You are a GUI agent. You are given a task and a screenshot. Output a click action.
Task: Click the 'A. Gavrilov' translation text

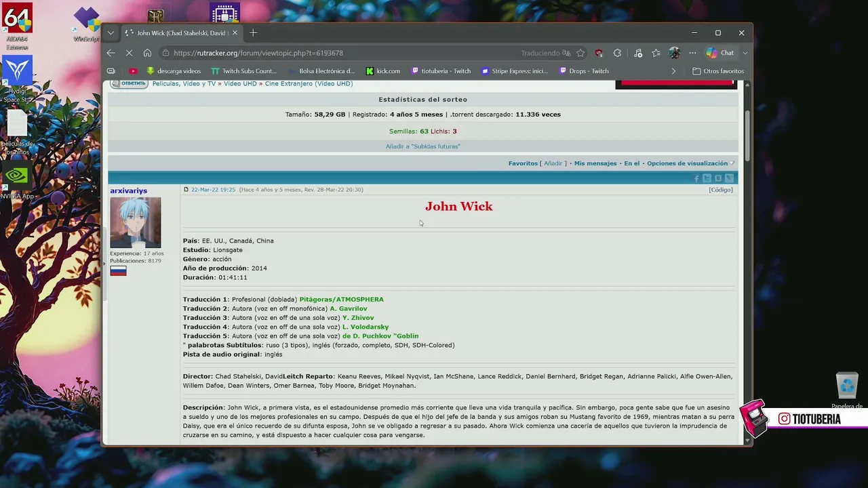pyautogui.click(x=349, y=308)
